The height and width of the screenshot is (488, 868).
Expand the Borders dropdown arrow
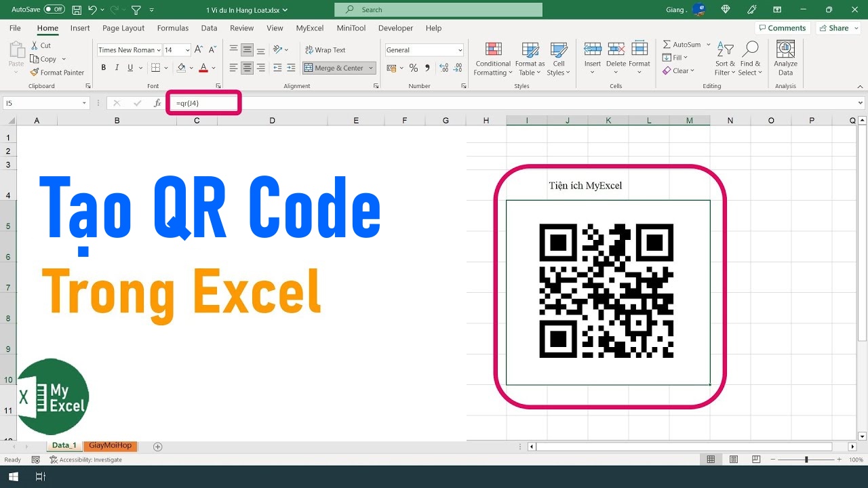click(x=165, y=68)
